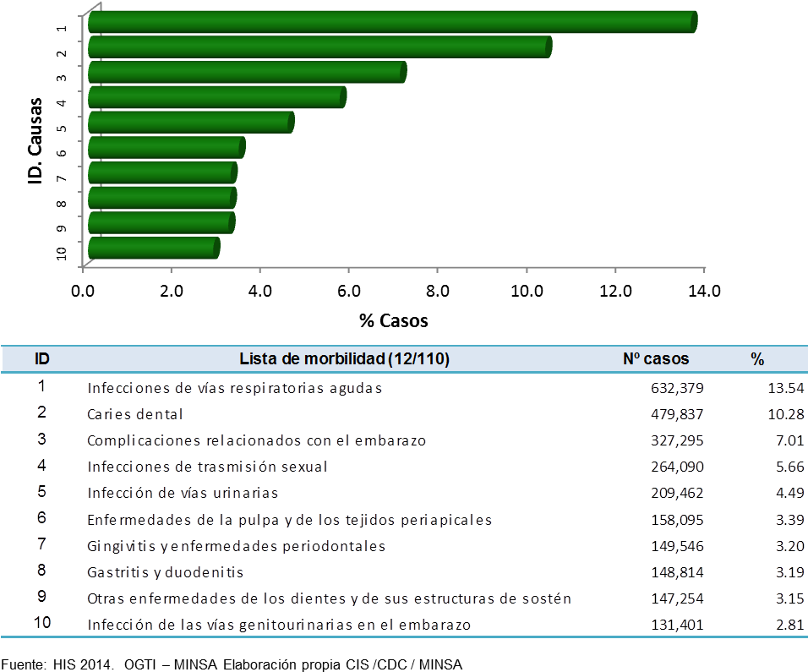Image resolution: width=808 pixels, height=672 pixels.
Task: Select the 'Infección de vías urinarias' entry
Action: coord(183,494)
